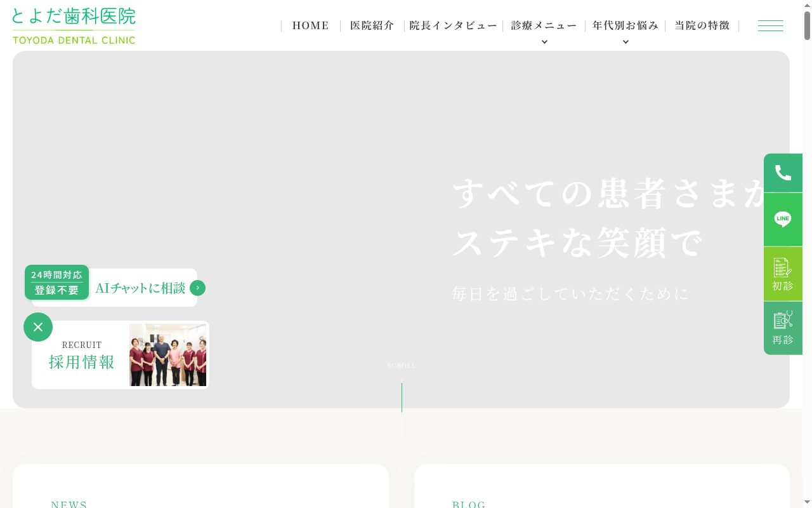Click the 24時間対応 登録不要 badge
Viewport: 812px width, 508px height.
(56, 283)
